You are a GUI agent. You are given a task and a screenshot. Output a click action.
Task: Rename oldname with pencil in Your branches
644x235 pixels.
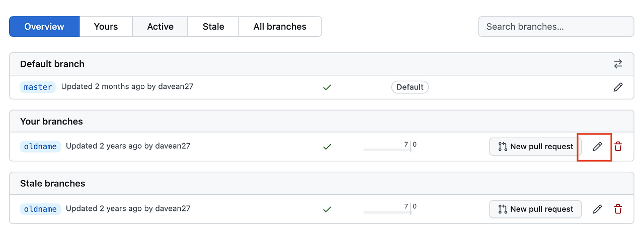pyautogui.click(x=597, y=147)
